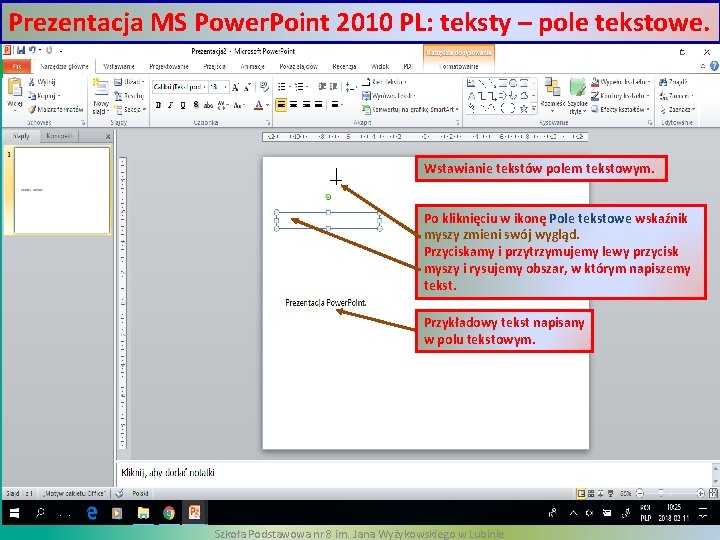Start slide show from status bar icon
This screenshot has width=720, height=540.
click(x=610, y=494)
